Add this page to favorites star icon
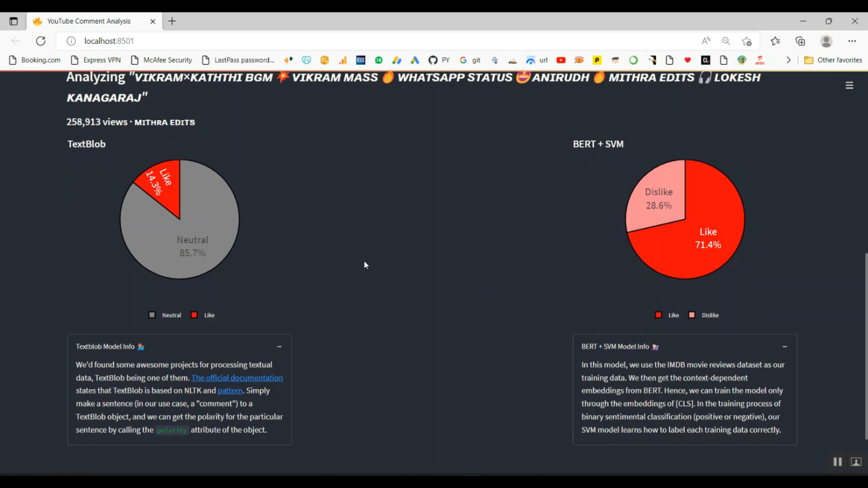Screen dimensions: 868x488 (x=747, y=41)
